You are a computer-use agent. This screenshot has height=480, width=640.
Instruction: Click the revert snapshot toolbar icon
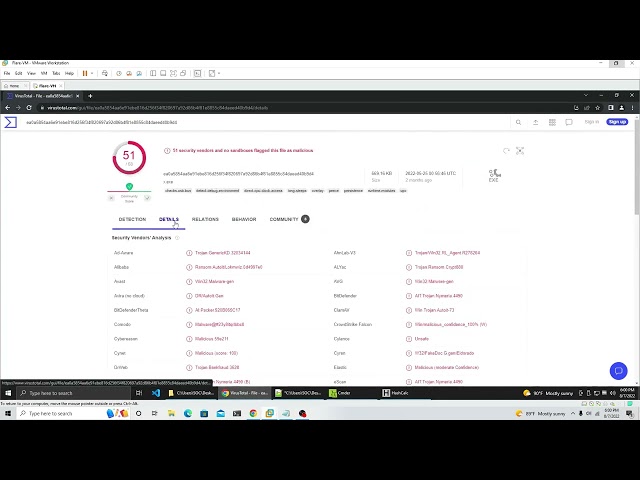[129, 73]
